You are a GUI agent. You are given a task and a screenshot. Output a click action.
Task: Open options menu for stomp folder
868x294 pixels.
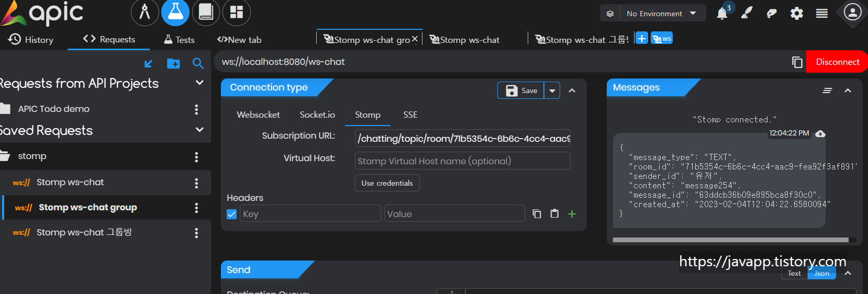tap(196, 157)
